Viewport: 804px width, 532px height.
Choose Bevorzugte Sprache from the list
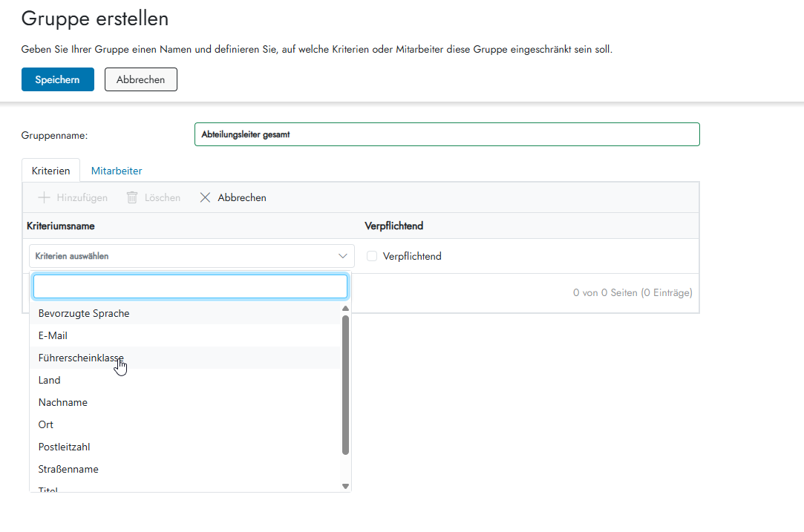84,313
